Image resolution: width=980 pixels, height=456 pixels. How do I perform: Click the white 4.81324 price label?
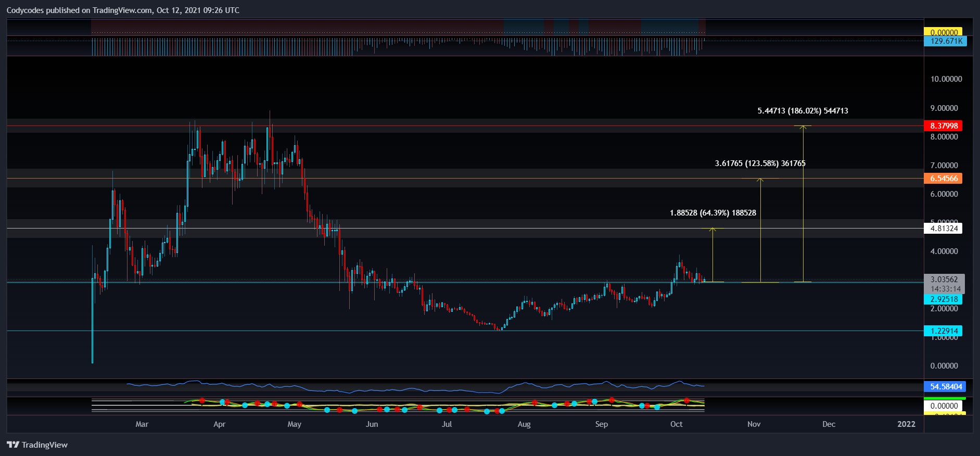[943, 229]
